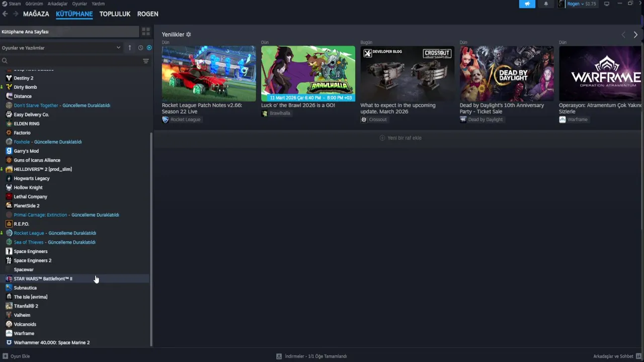644x362 pixels.
Task: Go to the MAĞAZA tab
Action: click(36, 14)
